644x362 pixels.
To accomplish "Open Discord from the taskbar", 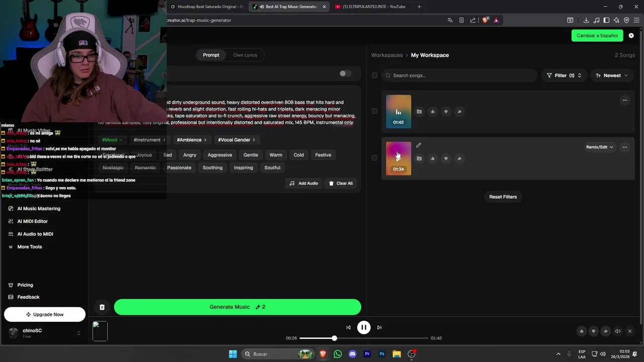I will click(x=352, y=354).
